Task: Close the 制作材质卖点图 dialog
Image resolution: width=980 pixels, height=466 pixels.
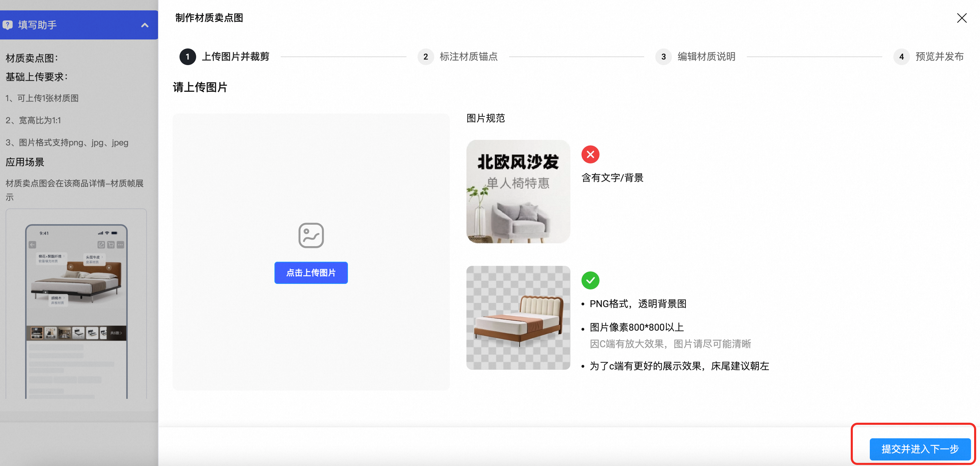Action: [962, 18]
